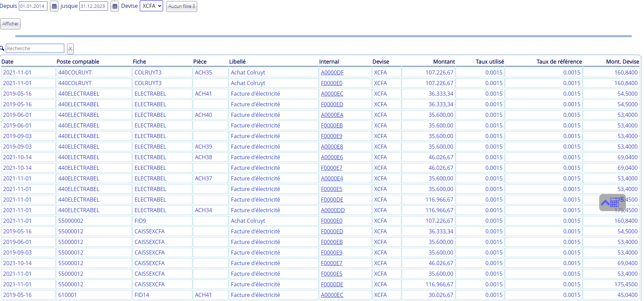Open F0000ED link in the 440ELECTRABEL row
Viewport: 644px width, 301px height.
tap(332, 104)
